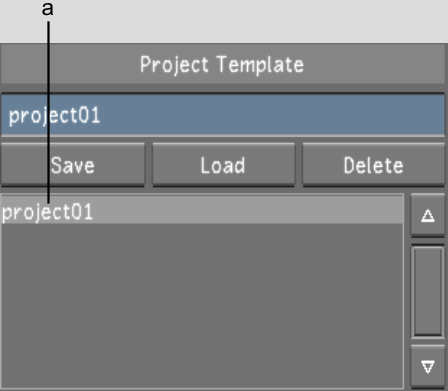
Task: Click the scroll down arrow icon
Action: click(428, 367)
